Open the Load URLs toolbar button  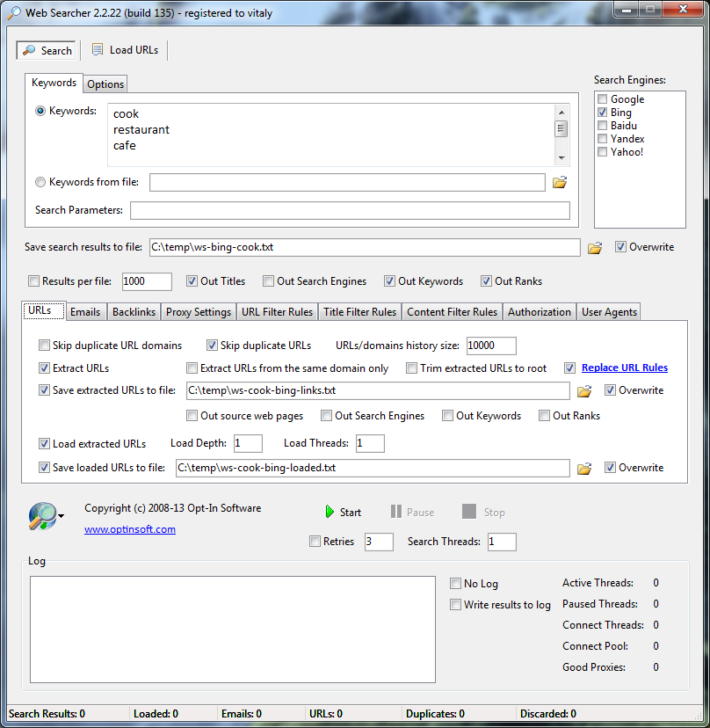tap(125, 50)
